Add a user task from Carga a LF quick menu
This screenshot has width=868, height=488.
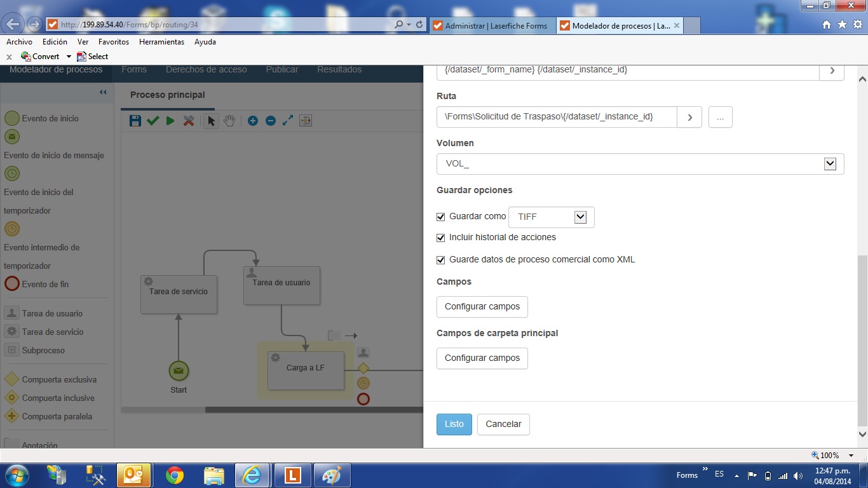[363, 353]
